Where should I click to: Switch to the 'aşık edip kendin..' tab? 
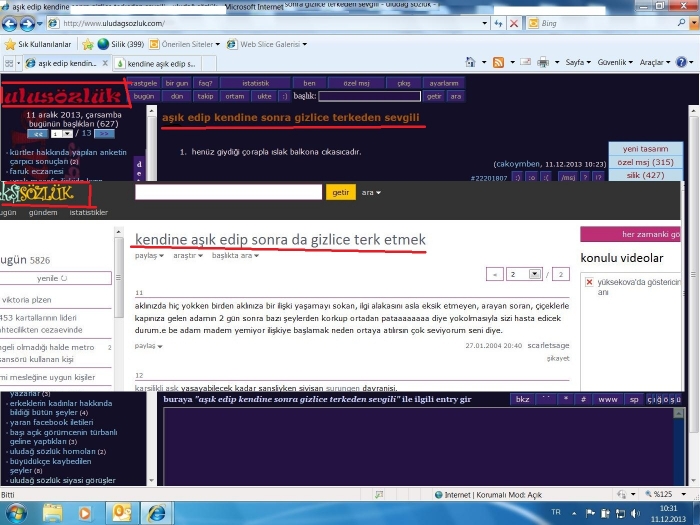(x=66, y=63)
